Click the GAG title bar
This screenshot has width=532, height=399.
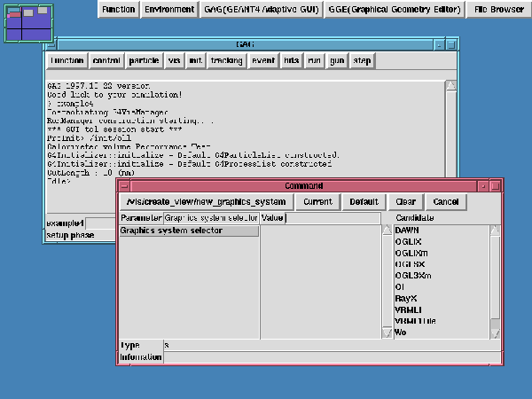(246, 44)
